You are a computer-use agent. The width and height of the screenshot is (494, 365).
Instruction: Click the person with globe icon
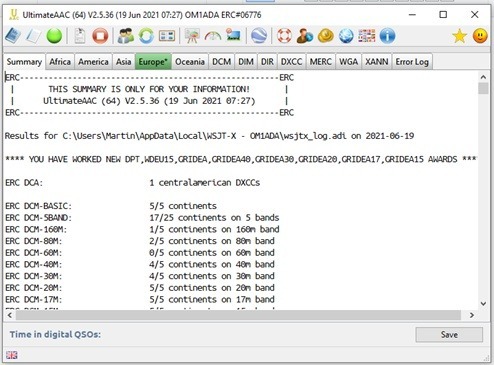(x=305, y=36)
